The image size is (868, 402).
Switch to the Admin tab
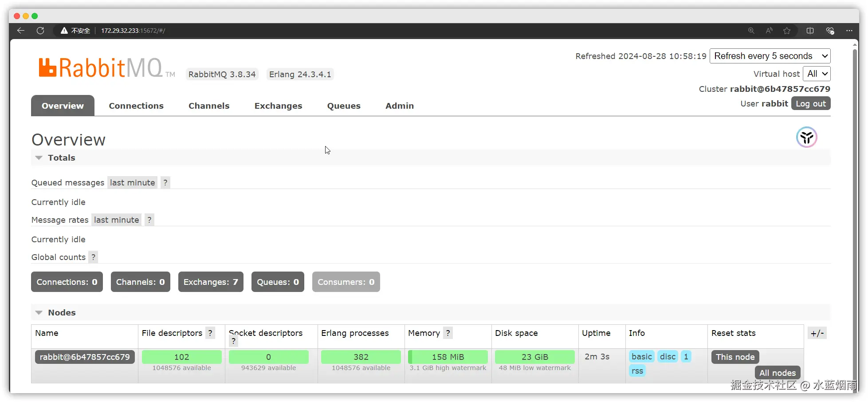click(x=400, y=106)
